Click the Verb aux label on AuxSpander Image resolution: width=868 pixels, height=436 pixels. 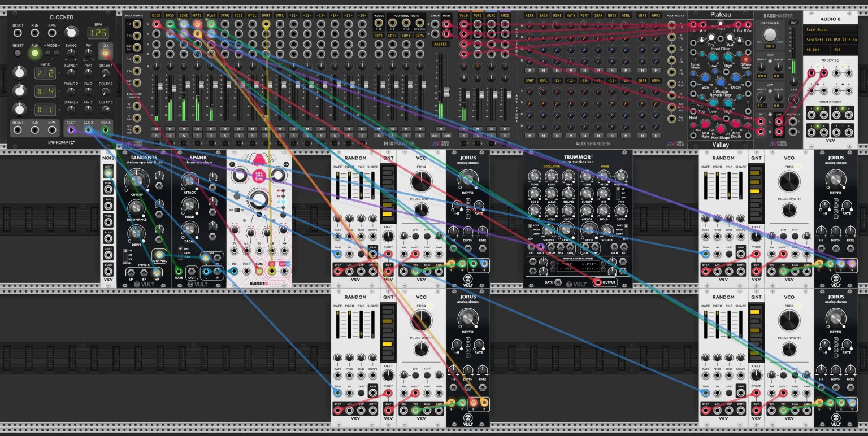click(463, 15)
